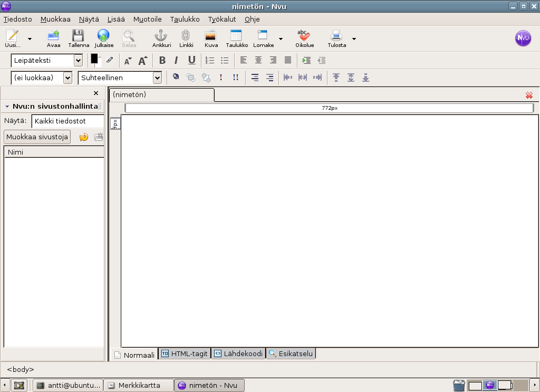Image resolution: width=540 pixels, height=392 pixels.
Task: Click the Muokkaa sivustoja button
Action: tap(37, 137)
